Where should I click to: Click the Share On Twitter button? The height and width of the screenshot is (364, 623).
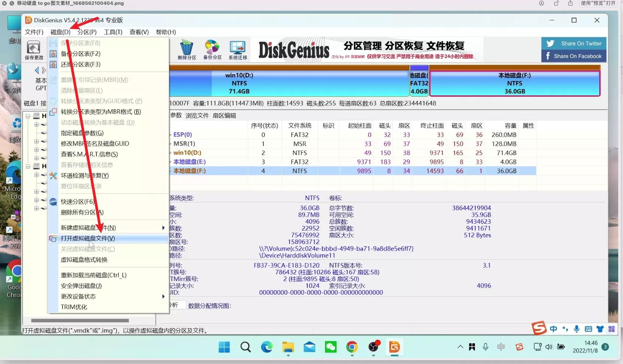click(x=574, y=43)
